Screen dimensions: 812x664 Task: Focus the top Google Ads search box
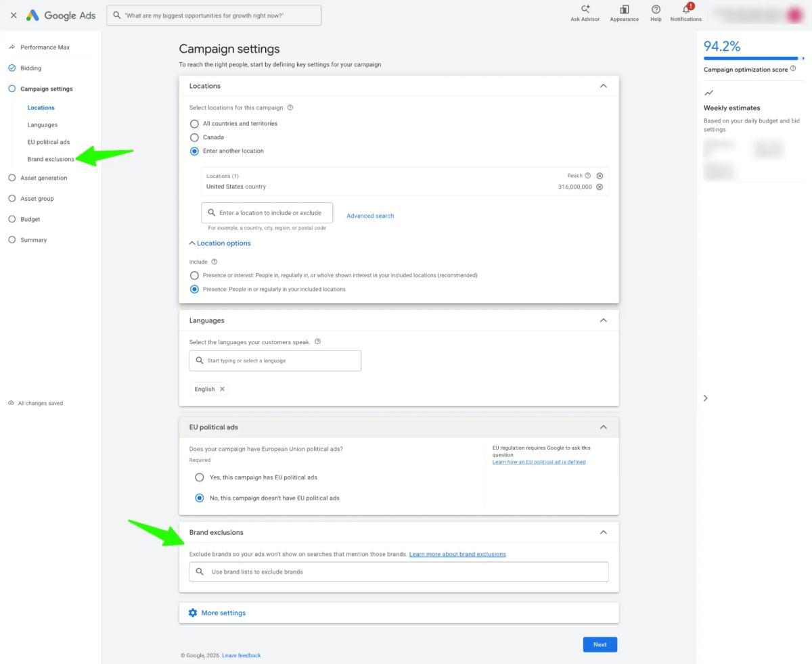pos(215,15)
